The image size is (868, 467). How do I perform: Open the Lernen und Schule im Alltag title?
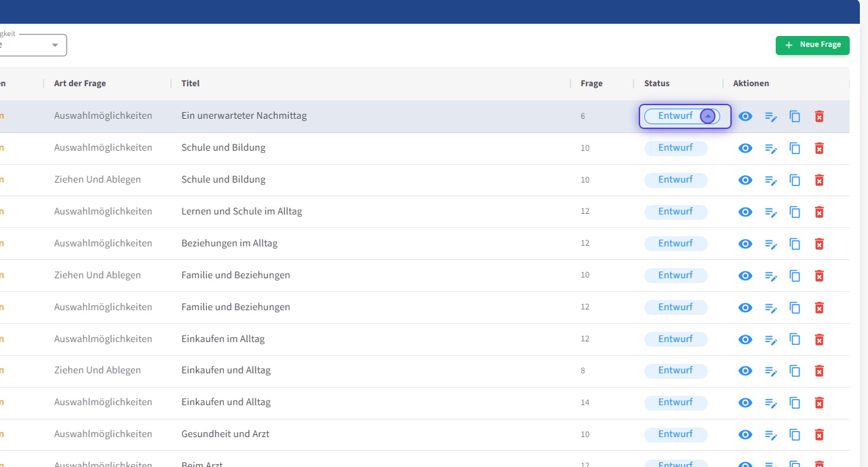tap(241, 211)
